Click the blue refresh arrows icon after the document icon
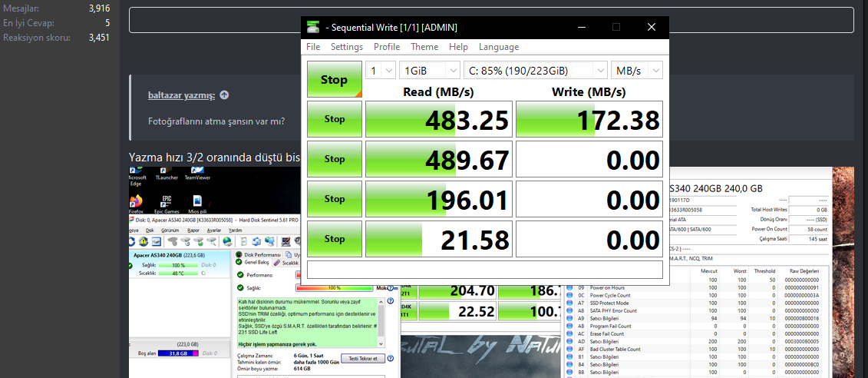Viewport: 868px width, 378px height. tap(256, 241)
